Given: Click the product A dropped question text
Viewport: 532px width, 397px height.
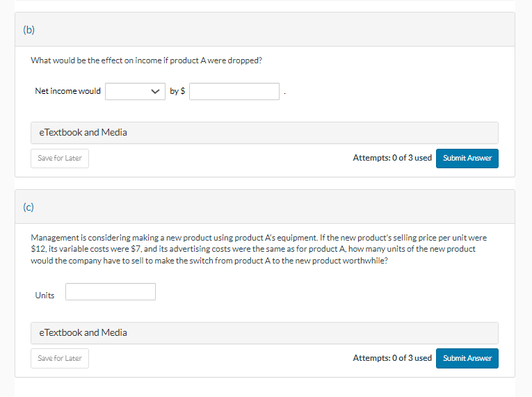Looking at the screenshot, I should tap(146, 60).
